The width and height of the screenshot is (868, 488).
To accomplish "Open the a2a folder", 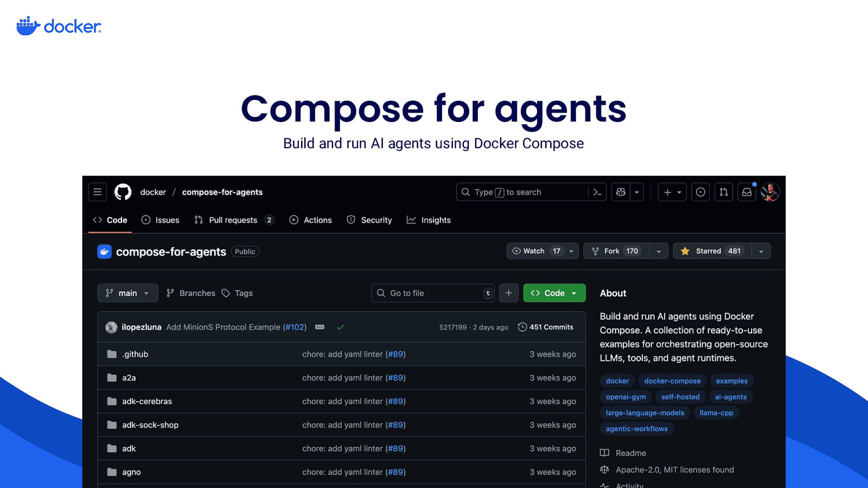I will pyautogui.click(x=129, y=377).
